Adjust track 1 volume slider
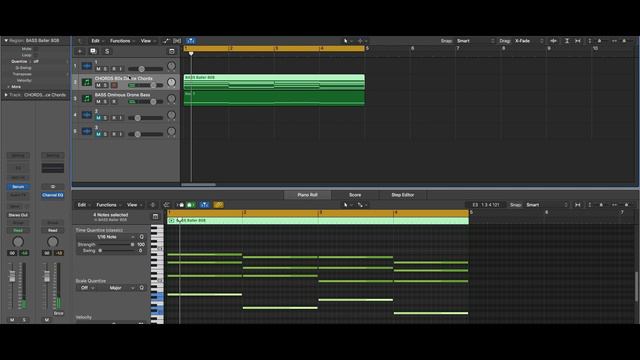 coord(142,69)
